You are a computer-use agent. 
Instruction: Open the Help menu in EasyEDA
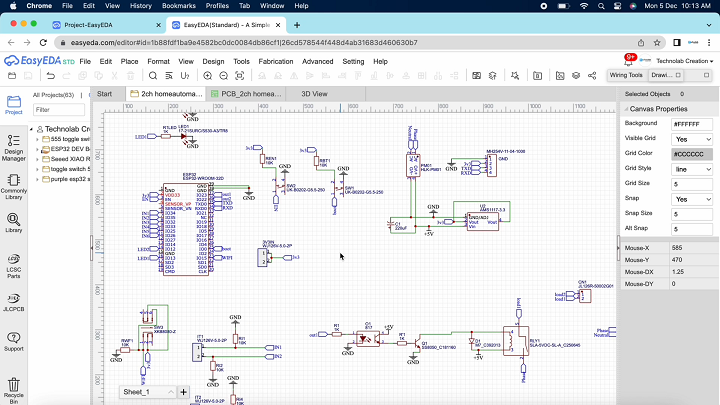tap(380, 61)
